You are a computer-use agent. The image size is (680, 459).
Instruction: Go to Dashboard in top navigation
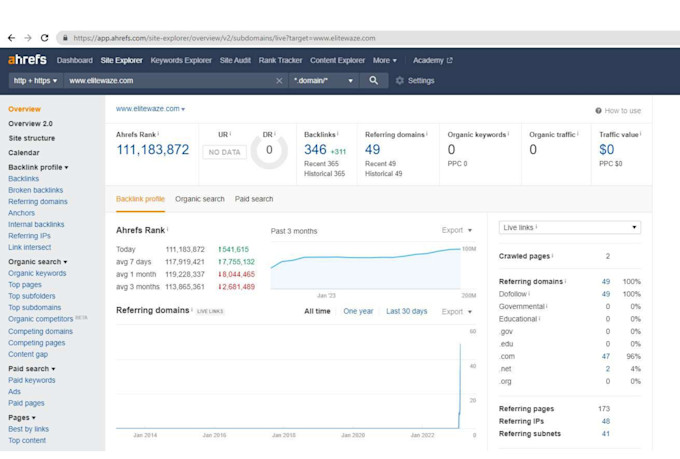[75, 60]
